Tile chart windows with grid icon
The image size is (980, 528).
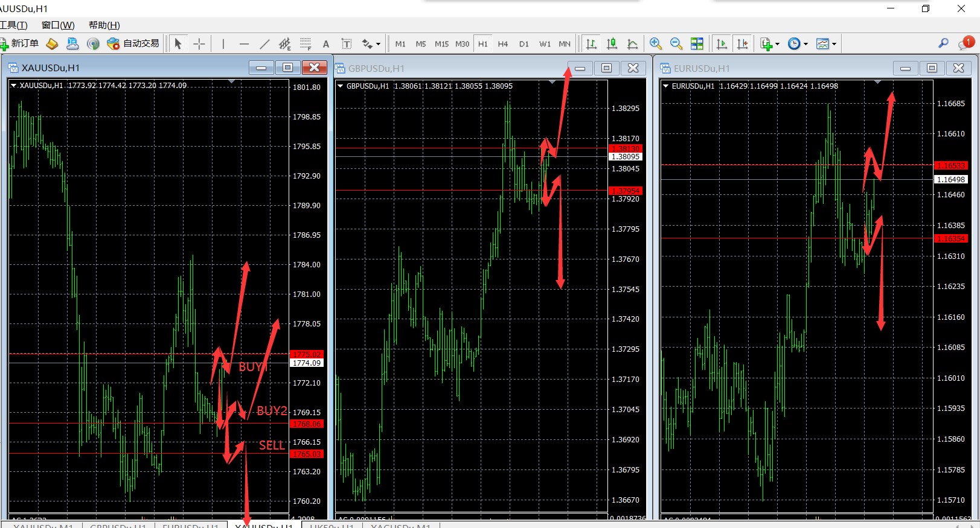click(x=697, y=43)
